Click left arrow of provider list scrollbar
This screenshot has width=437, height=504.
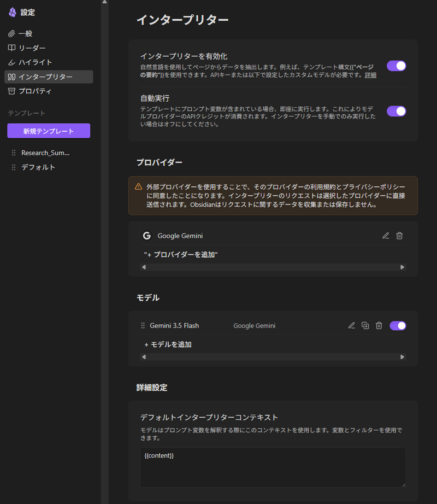tap(144, 267)
